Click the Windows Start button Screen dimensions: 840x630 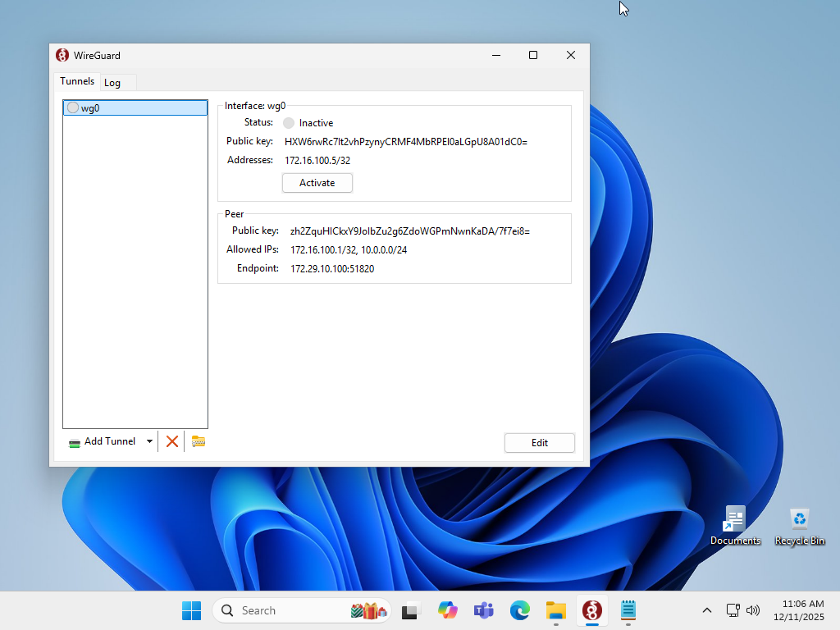[x=191, y=610]
